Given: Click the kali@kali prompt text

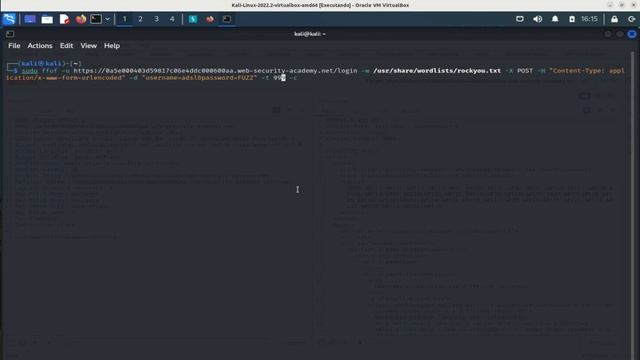Looking at the screenshot, I should coord(43,64).
